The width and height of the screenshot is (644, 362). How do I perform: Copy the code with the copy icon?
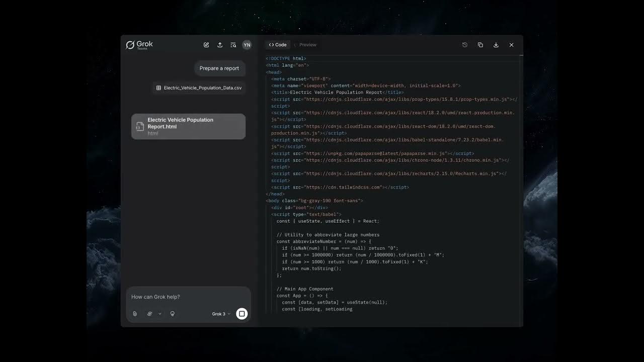480,45
